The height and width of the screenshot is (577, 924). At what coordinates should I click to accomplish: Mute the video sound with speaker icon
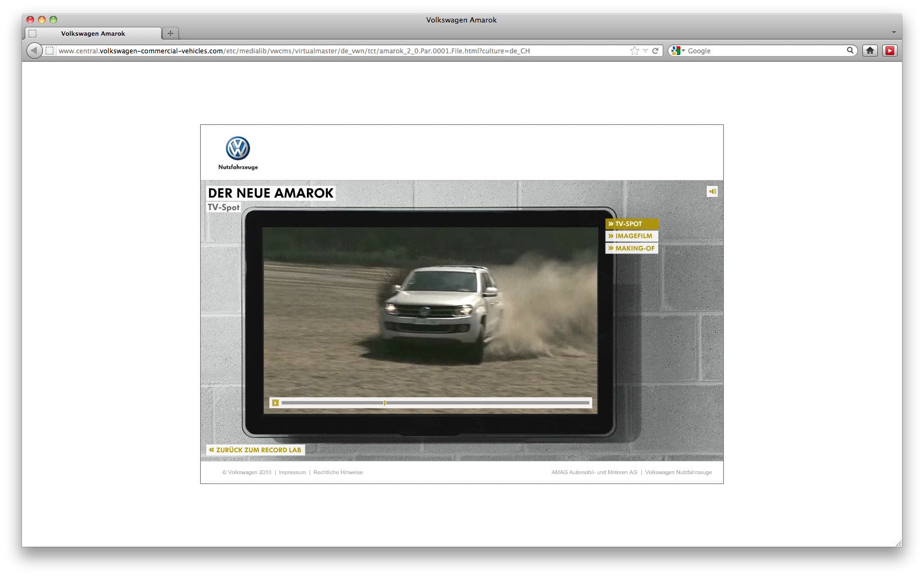coord(712,191)
